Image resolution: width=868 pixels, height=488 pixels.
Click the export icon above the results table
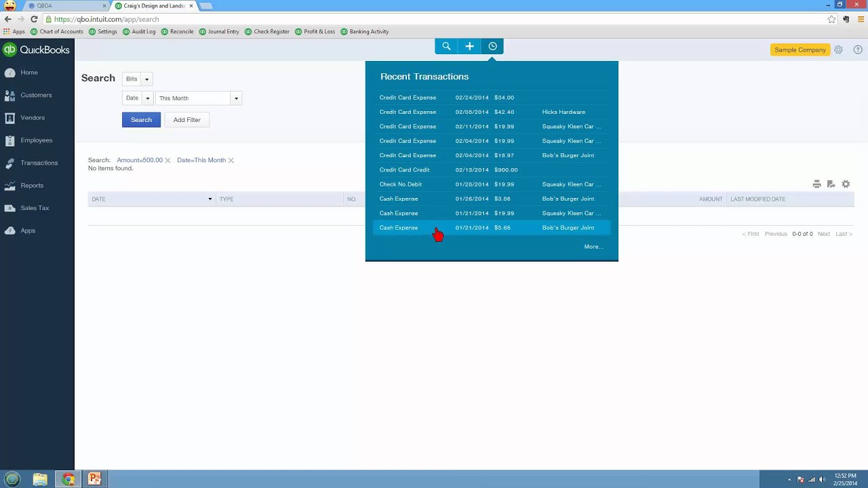(x=831, y=184)
